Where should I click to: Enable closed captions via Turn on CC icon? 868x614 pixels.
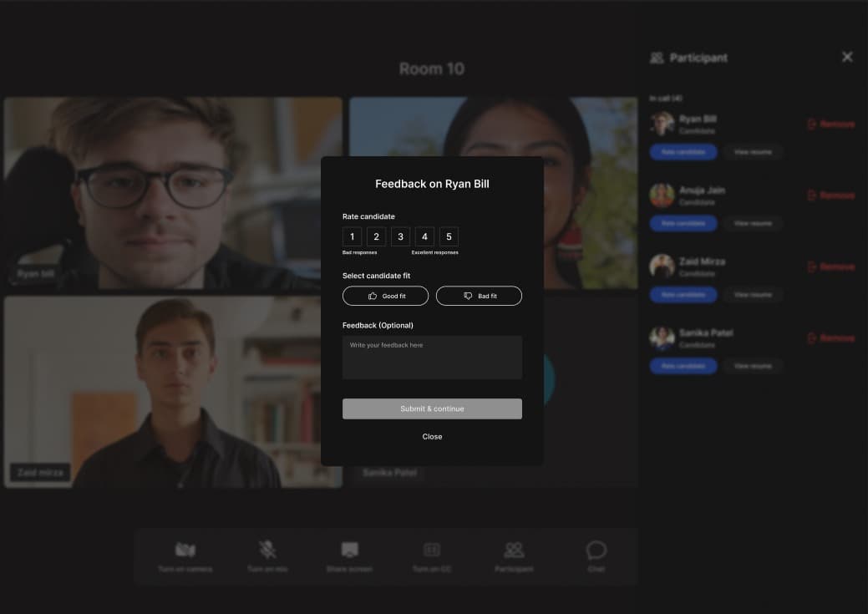click(432, 549)
